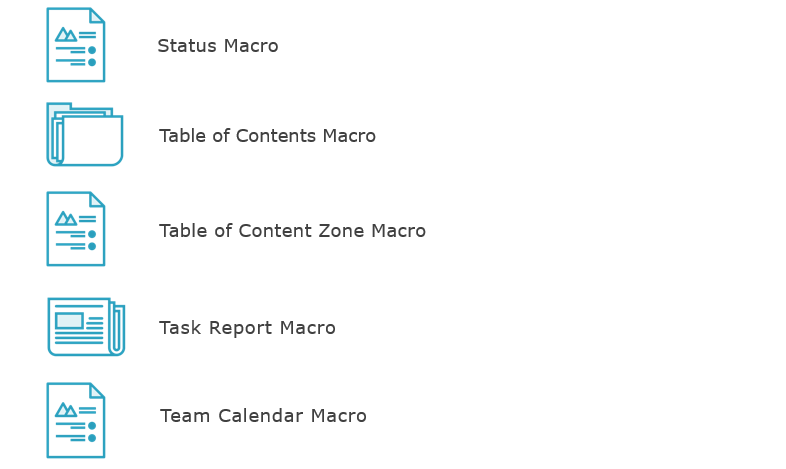786x469 pixels.
Task: Click the Task Report Macro newspaper icon
Action: pos(86,327)
